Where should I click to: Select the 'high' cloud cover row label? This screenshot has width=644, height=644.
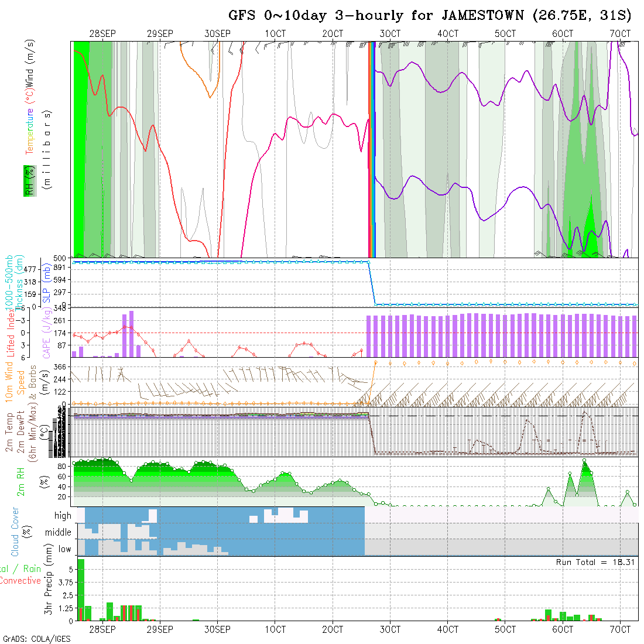tap(63, 516)
